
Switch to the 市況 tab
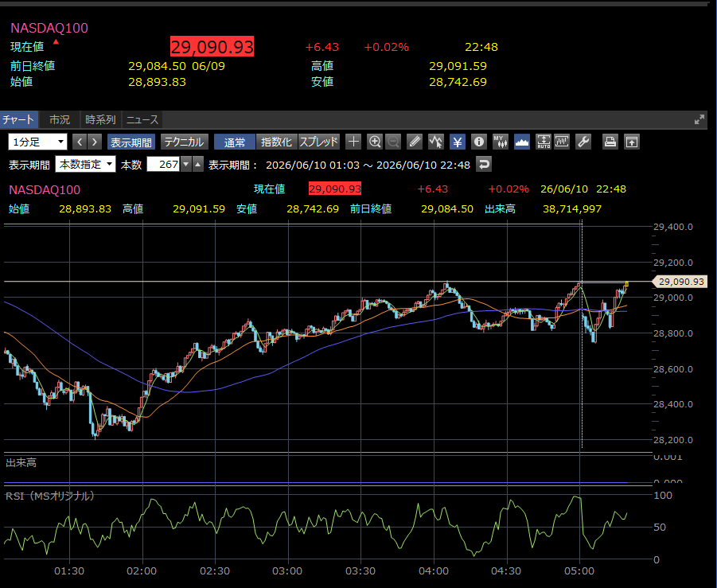[60, 120]
